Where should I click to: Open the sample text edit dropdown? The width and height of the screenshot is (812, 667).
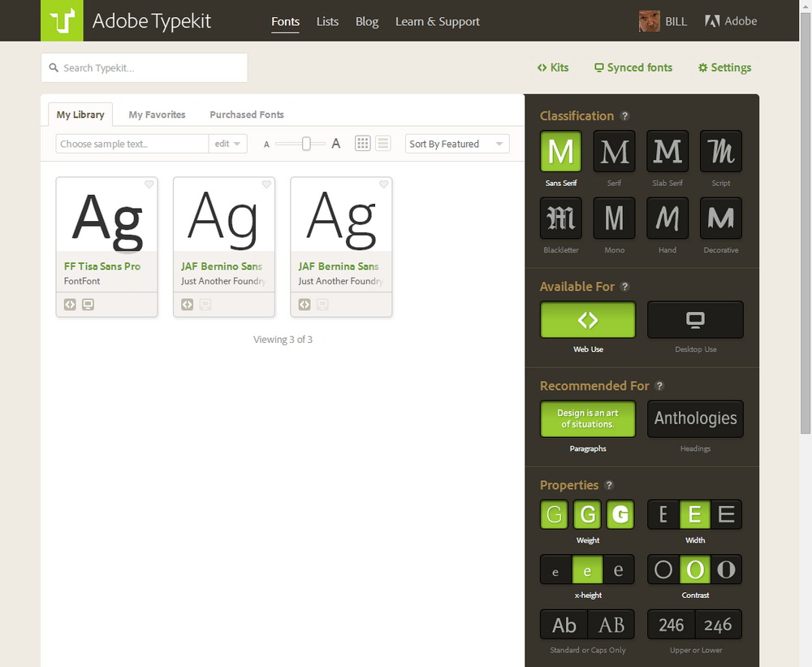tap(228, 144)
